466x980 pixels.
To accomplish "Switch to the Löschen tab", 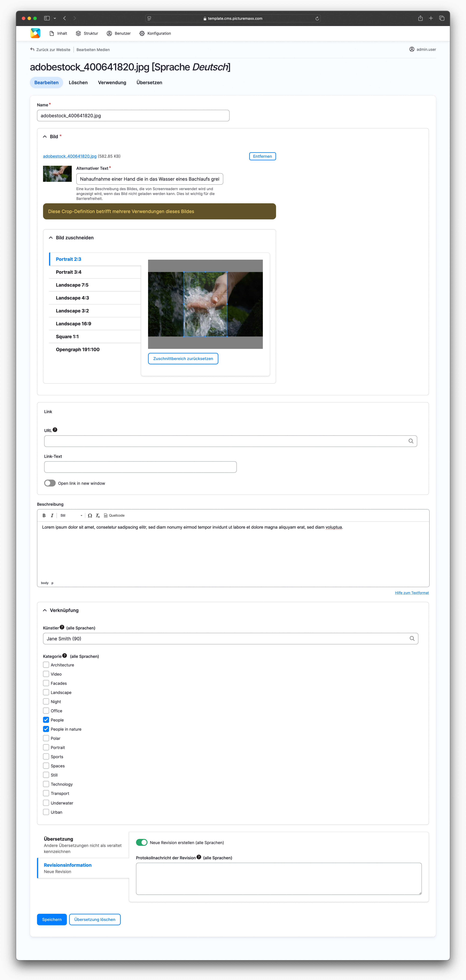I will coord(78,83).
